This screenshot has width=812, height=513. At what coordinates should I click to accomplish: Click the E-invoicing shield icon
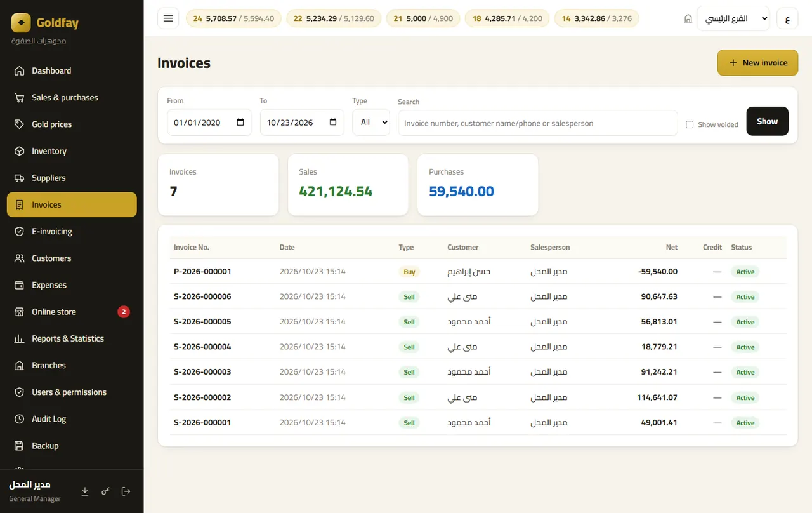coord(20,231)
